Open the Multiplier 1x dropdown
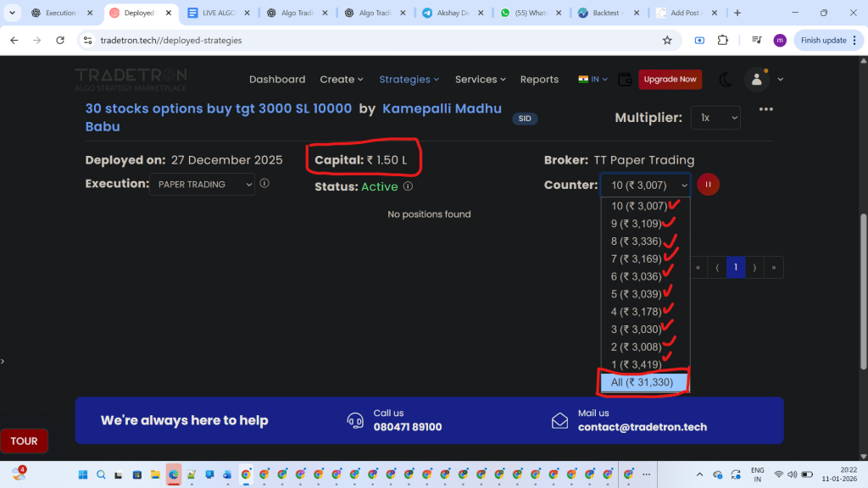868x488 pixels. [715, 118]
